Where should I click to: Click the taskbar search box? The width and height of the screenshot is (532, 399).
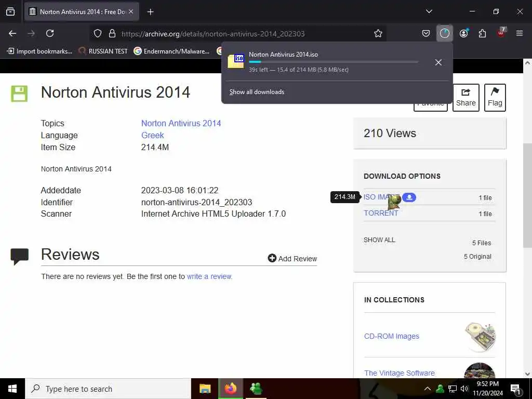[108, 389]
